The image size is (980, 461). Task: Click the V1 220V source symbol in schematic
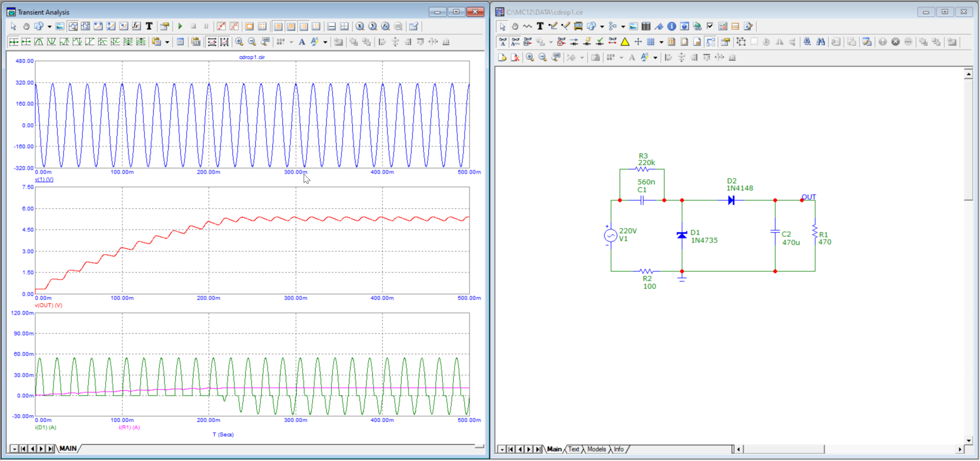(x=610, y=235)
